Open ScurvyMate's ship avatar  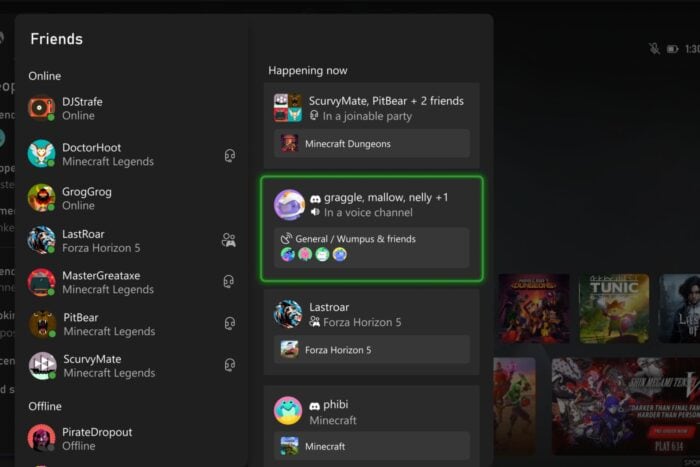tap(42, 366)
